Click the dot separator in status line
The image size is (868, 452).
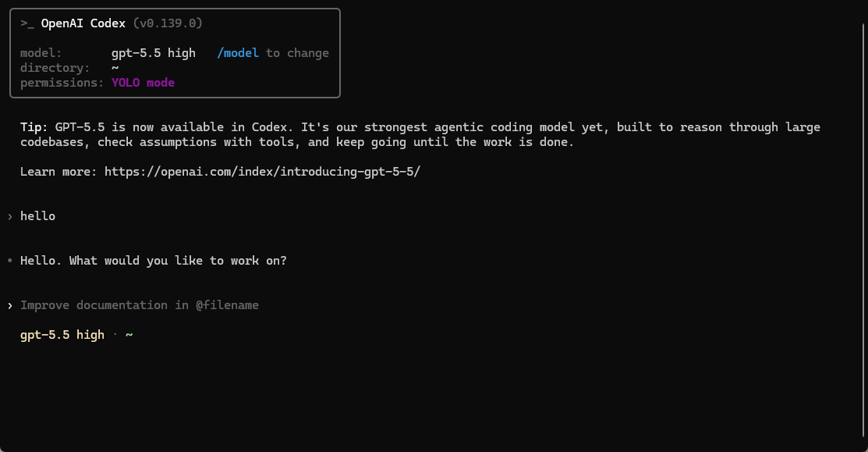pyautogui.click(x=115, y=335)
